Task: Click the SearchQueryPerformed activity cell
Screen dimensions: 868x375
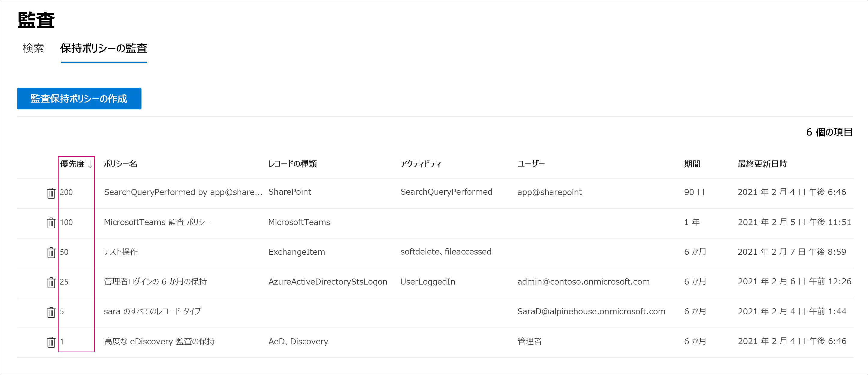Action: pyautogui.click(x=447, y=192)
